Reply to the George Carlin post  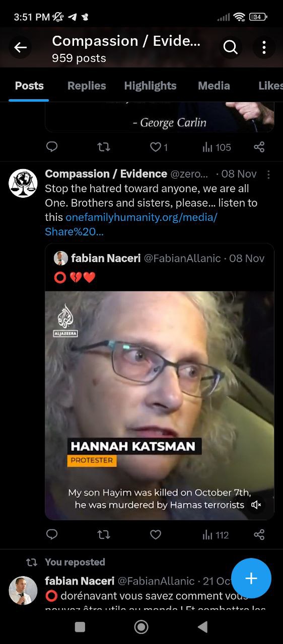pyautogui.click(x=52, y=147)
